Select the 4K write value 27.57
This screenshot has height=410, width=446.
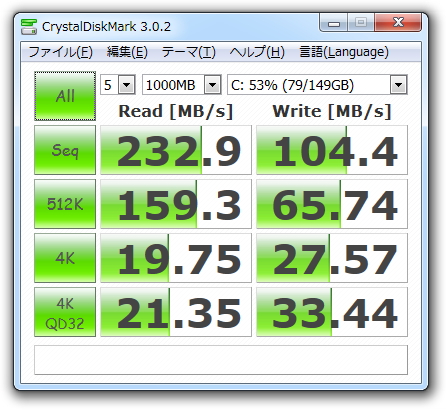[332, 258]
